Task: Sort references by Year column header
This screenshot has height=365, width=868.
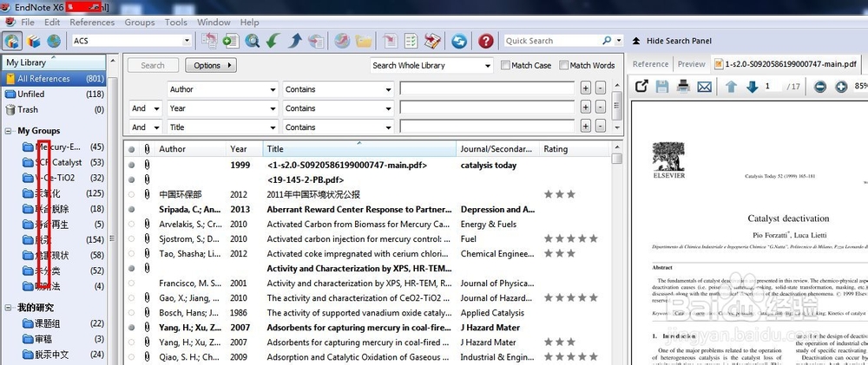Action: 245,149
